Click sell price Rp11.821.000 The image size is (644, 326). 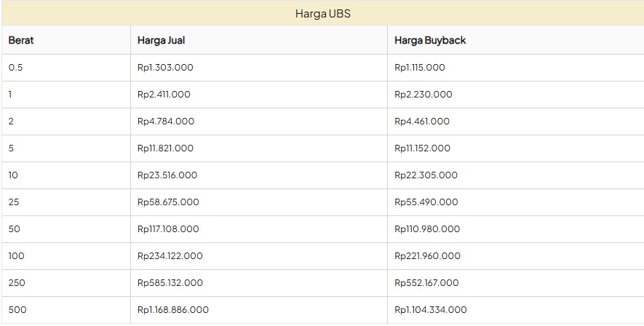165,148
